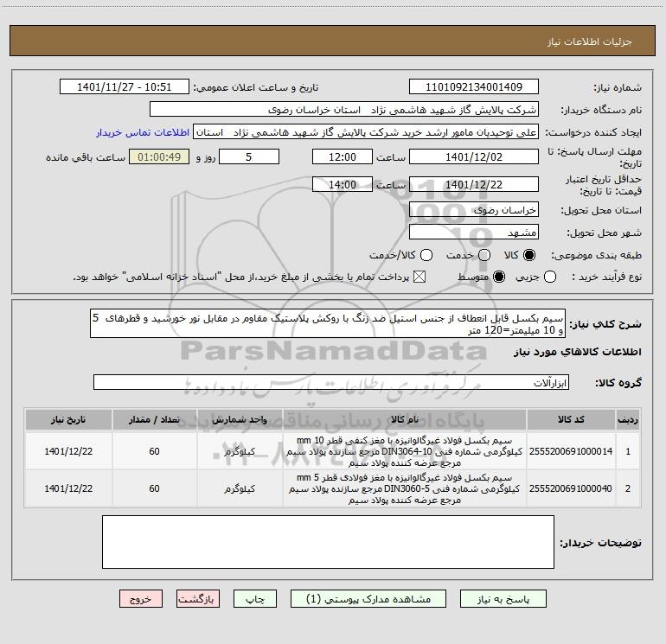Click the DIN3060-5 product name cell
The height and width of the screenshot is (644, 666).
(405, 488)
